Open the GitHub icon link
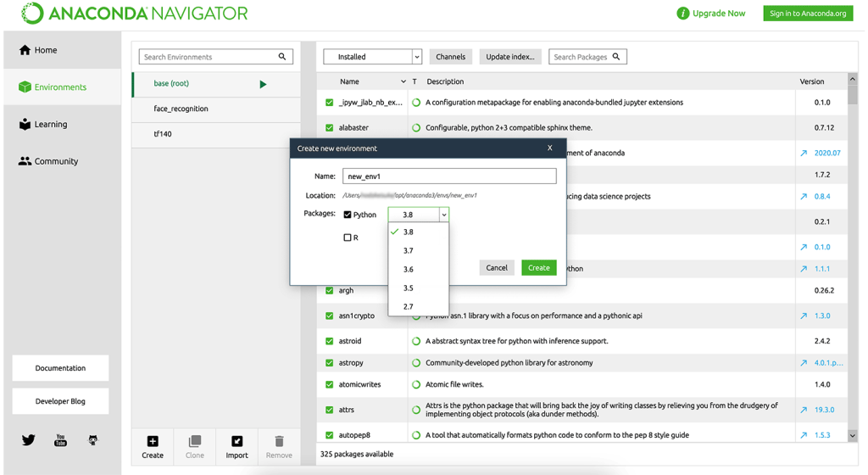Image resolution: width=868 pixels, height=475 pixels. tap(93, 440)
